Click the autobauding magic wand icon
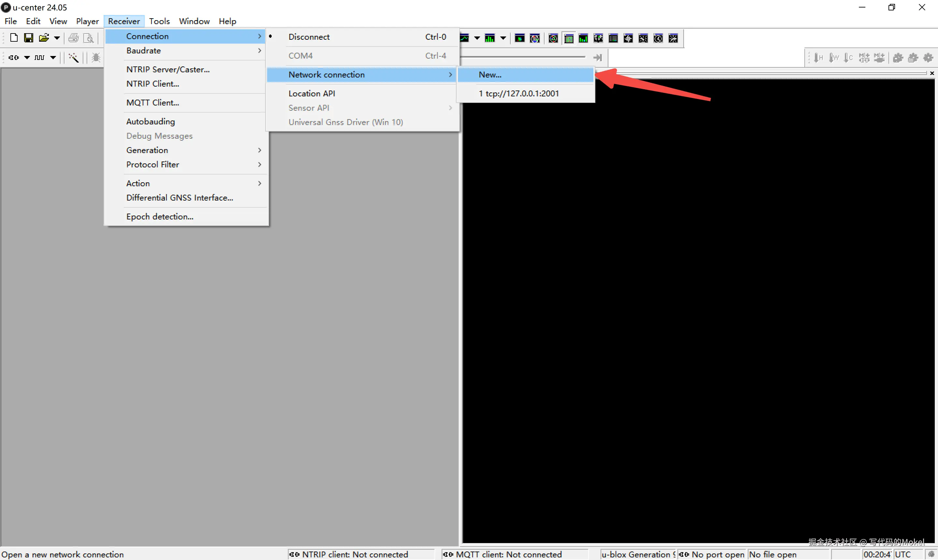938x560 pixels. pyautogui.click(x=73, y=57)
